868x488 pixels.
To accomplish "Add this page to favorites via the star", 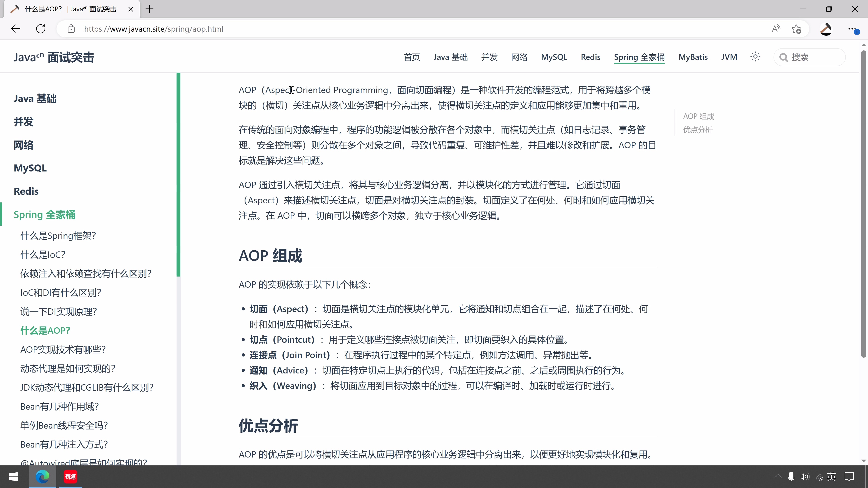I will pyautogui.click(x=797, y=29).
